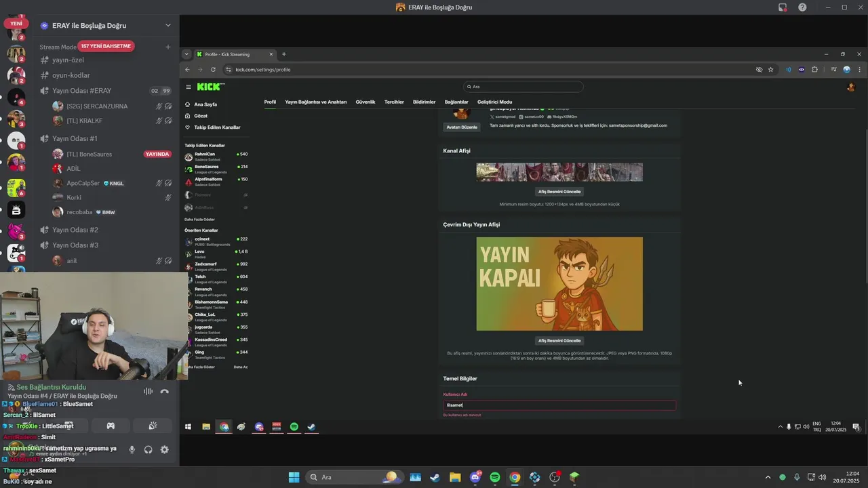
Task: Open the Geliştirici Modu tab
Action: point(494,102)
